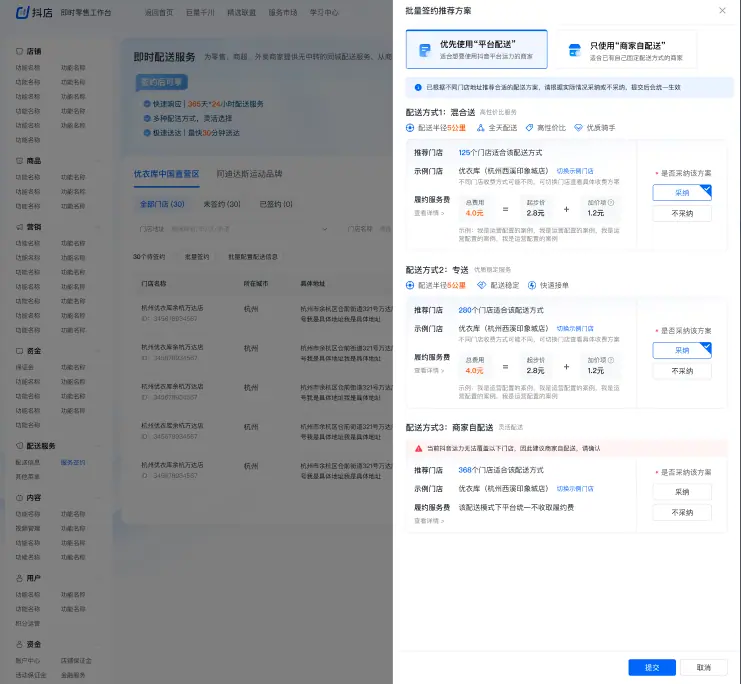Image resolution: width=741 pixels, height=684 pixels.
Task: Click the 批量签约 button above table
Action: pos(197,257)
